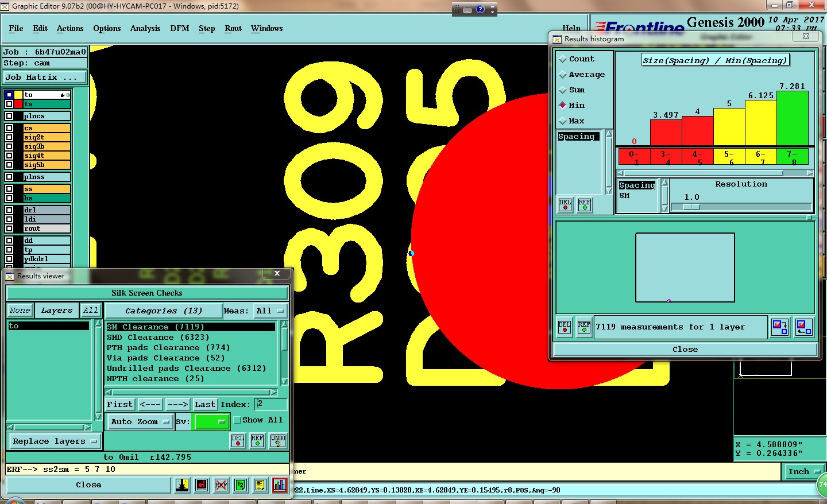Image resolution: width=827 pixels, height=504 pixels.
Task: Click the Categories (13) header
Action: [x=164, y=311]
